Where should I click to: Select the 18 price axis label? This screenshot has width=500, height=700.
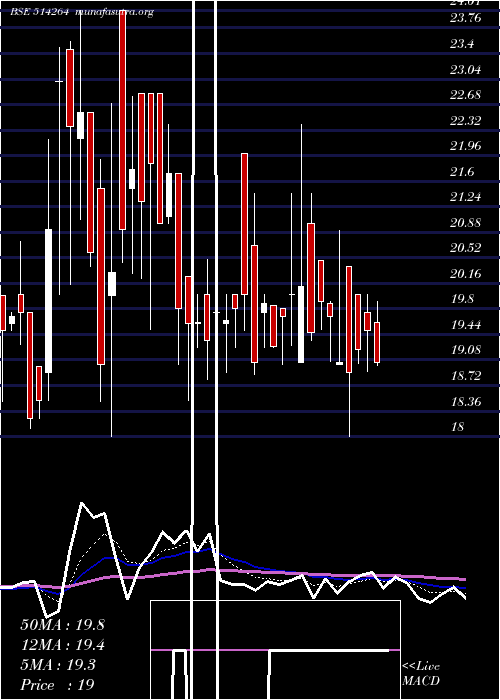[x=458, y=426]
